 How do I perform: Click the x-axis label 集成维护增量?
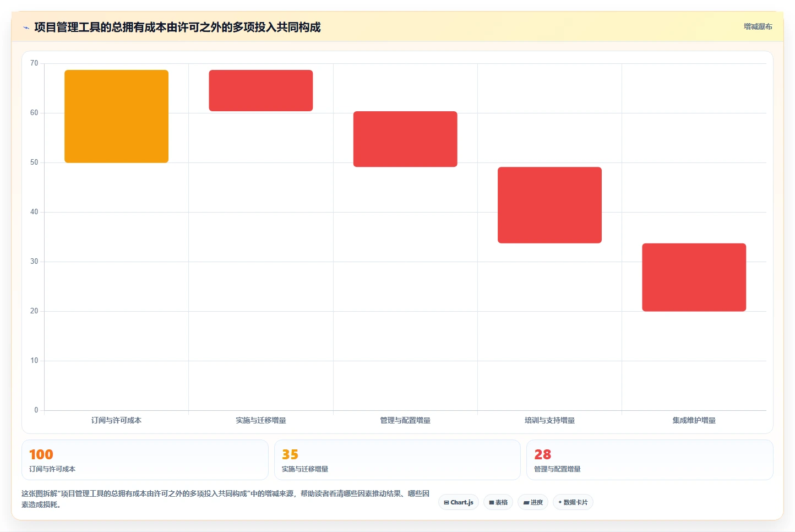click(x=694, y=420)
